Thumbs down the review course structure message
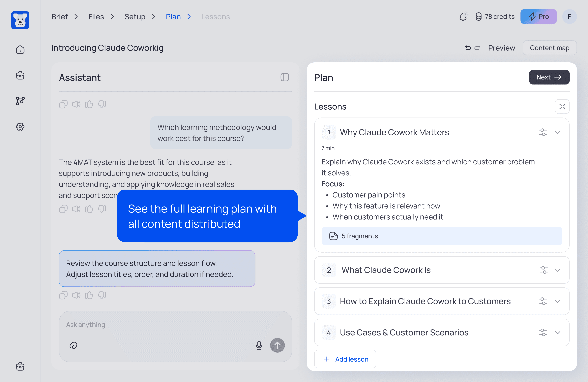588x382 pixels. (102, 295)
